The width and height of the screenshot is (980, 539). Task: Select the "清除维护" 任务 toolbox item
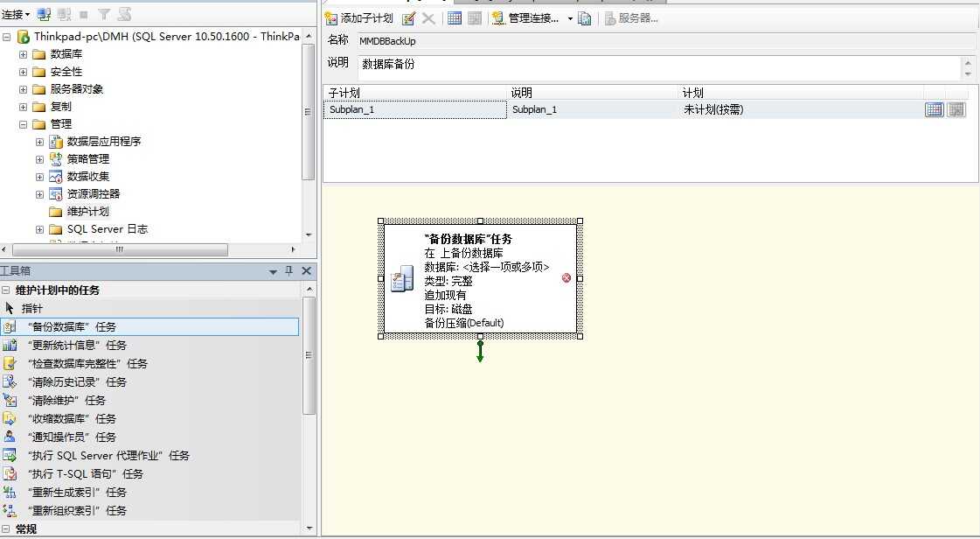tap(150, 400)
